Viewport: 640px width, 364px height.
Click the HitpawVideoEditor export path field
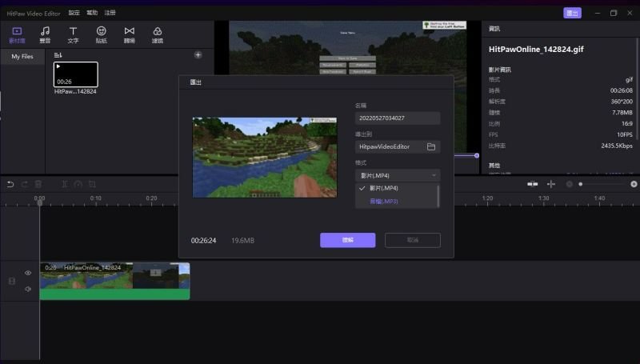[398, 146]
